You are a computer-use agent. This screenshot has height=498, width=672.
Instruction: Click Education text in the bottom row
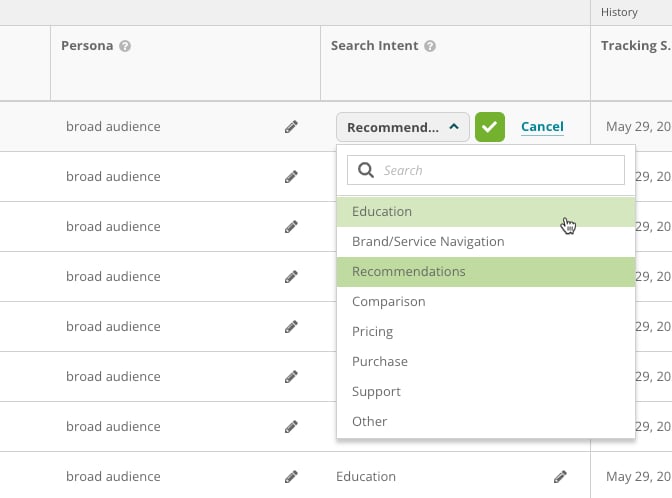point(366,477)
